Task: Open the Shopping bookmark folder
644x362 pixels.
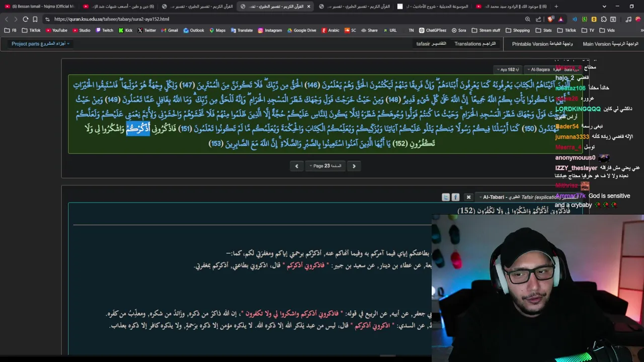Action: 518,30
